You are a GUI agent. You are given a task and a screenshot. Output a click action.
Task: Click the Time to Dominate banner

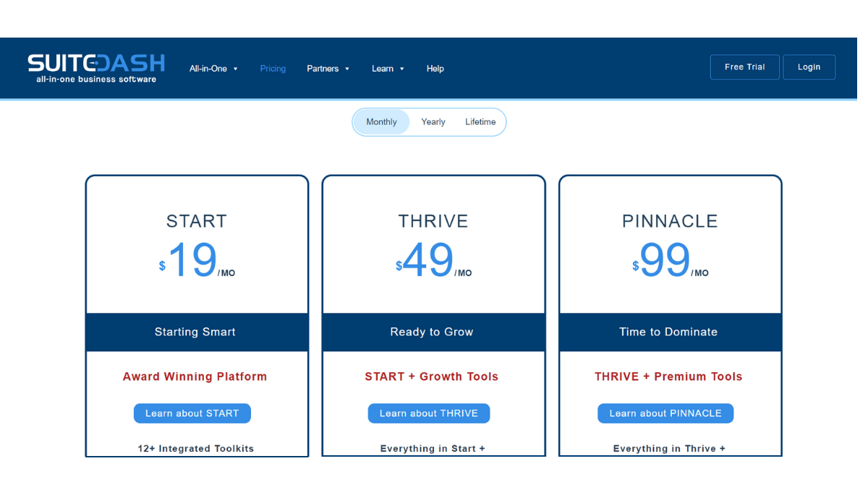pyautogui.click(x=669, y=332)
